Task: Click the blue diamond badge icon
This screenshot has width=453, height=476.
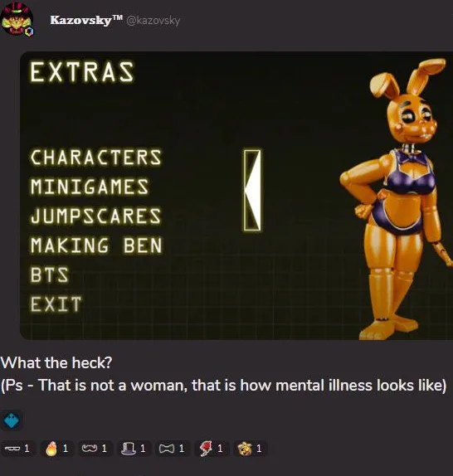Action: [12, 420]
